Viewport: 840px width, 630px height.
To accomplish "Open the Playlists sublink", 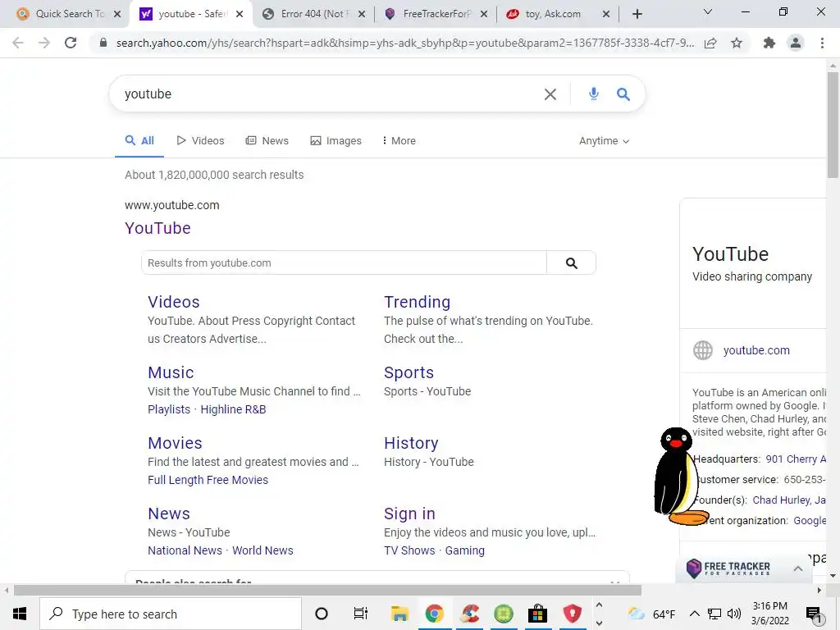I will click(169, 410).
